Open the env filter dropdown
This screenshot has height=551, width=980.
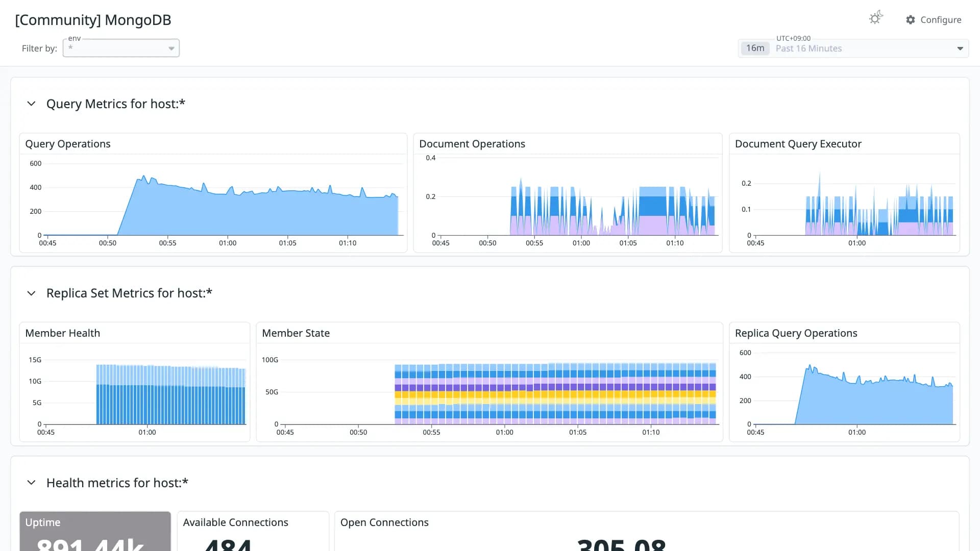(x=121, y=48)
